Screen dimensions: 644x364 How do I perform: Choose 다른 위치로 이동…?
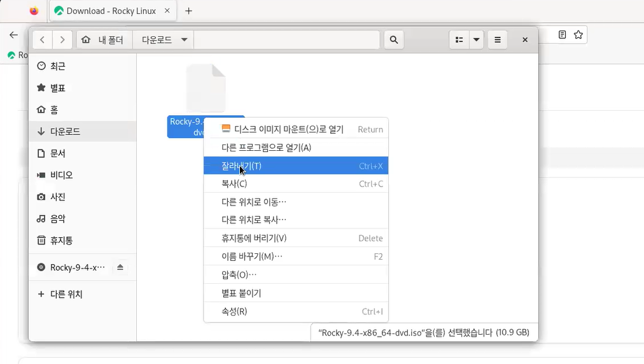296,202
